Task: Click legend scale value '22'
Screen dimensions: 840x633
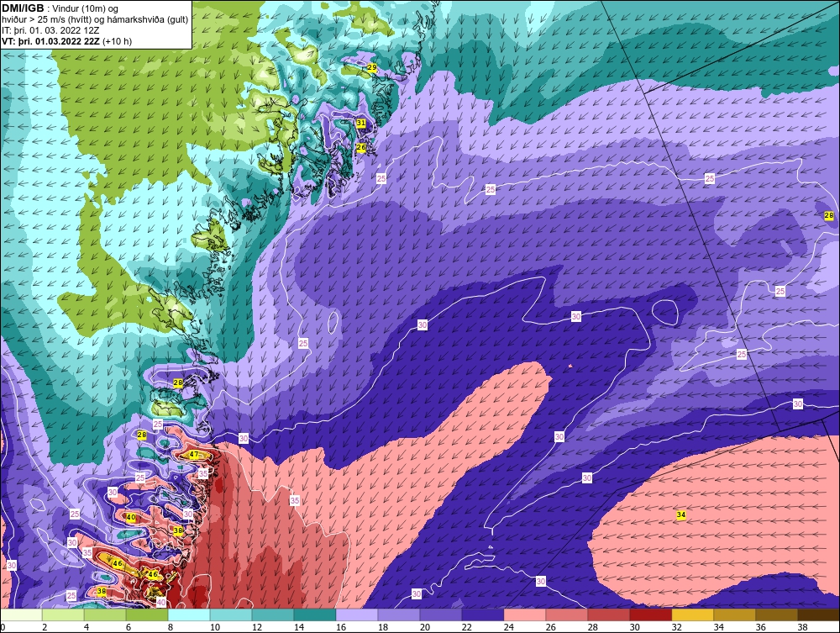Action: (467, 628)
